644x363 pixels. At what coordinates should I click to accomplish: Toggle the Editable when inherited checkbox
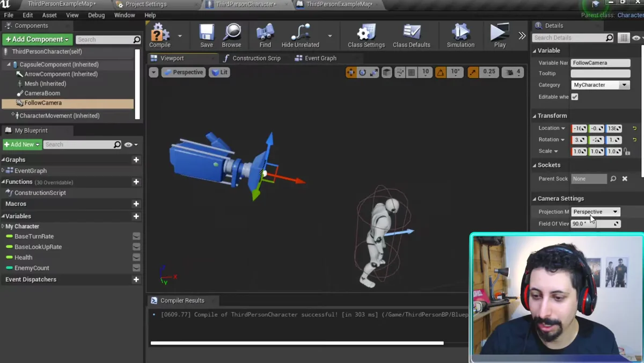575,97
